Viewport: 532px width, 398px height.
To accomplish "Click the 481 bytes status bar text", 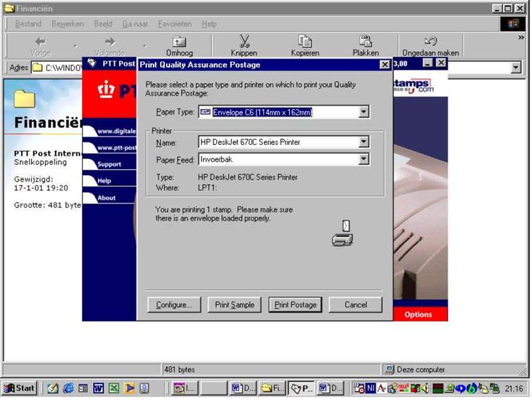I will click(180, 369).
